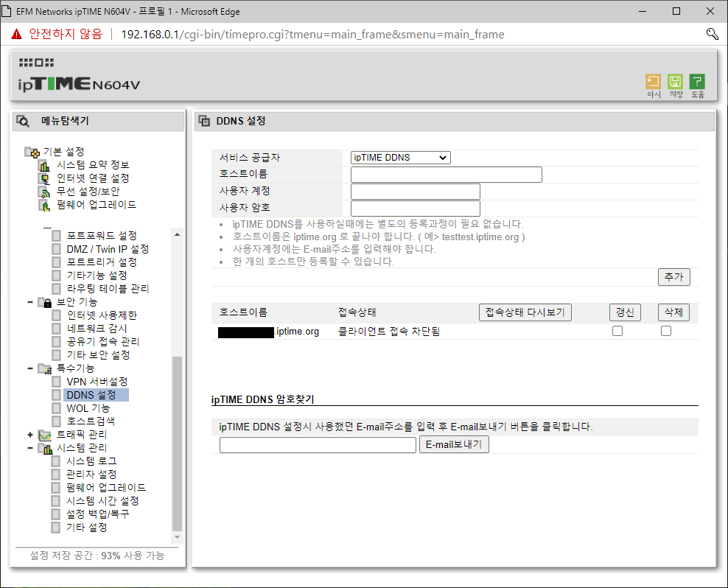Expand the 트래픽 관리 tree node
This screenshot has height=588, width=728.
tap(30, 435)
